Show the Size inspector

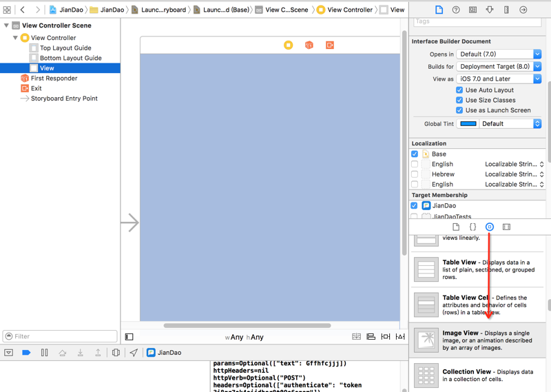[x=506, y=10]
